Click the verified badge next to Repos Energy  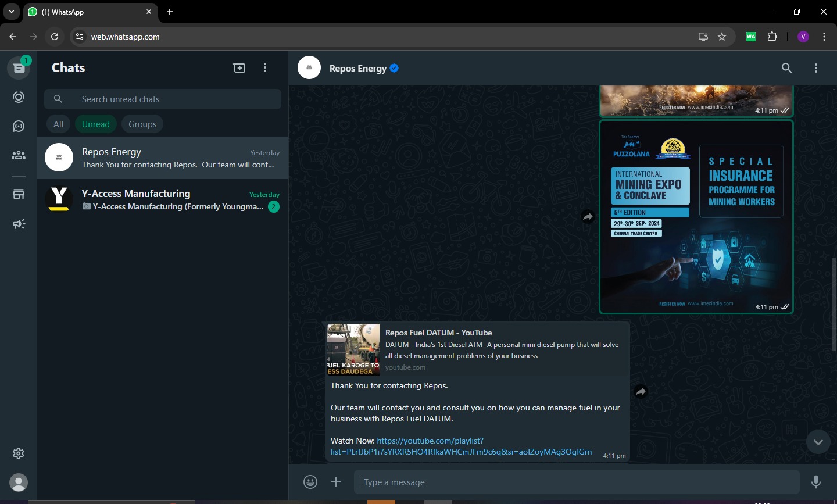pyautogui.click(x=395, y=68)
